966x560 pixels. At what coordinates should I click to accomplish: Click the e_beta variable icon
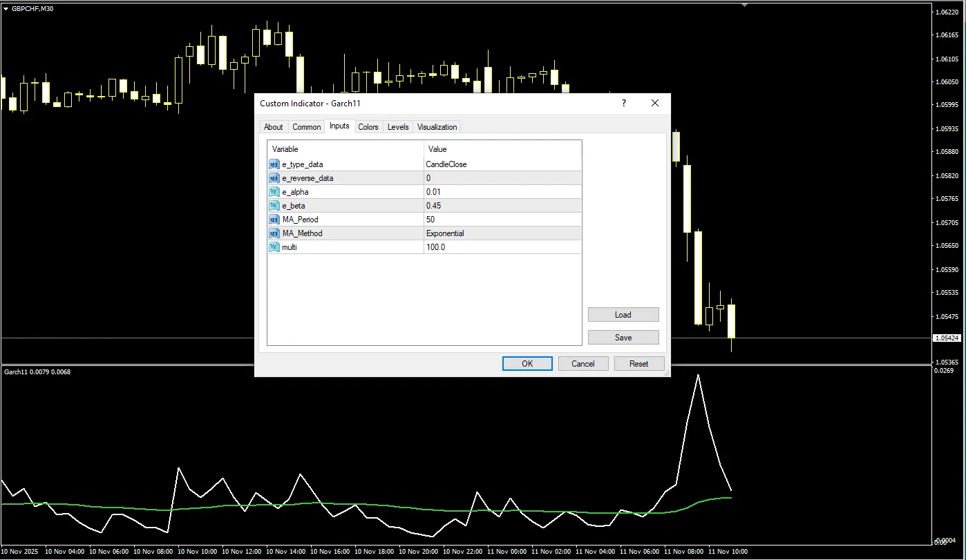274,206
